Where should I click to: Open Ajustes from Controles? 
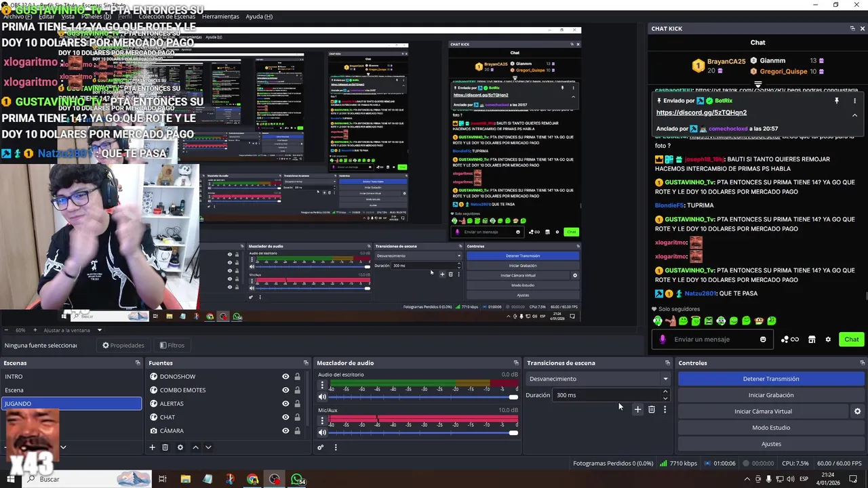771,444
